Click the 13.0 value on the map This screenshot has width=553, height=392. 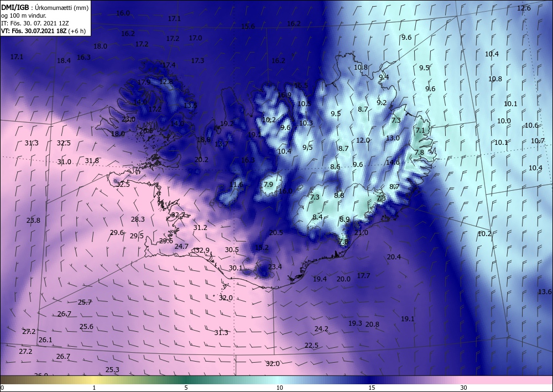[x=393, y=138]
